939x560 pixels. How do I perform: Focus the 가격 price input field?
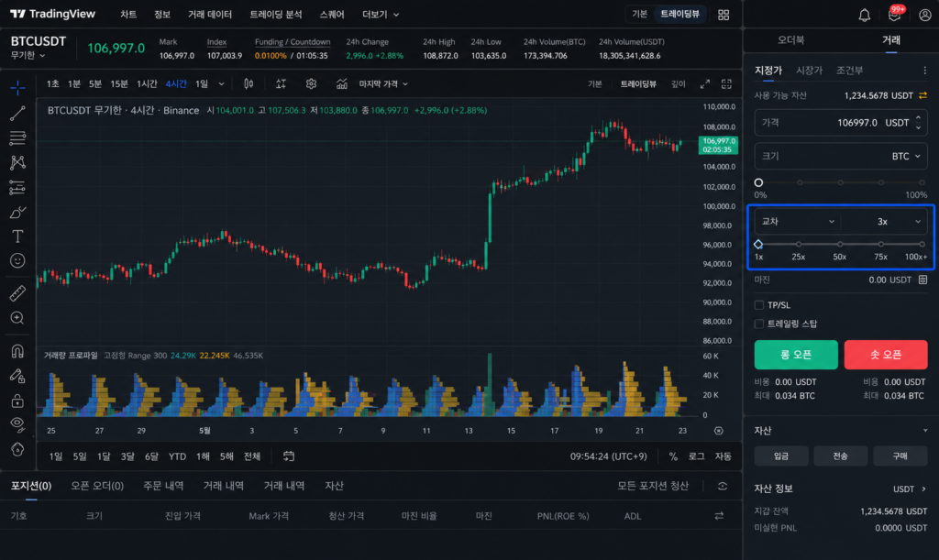point(841,123)
